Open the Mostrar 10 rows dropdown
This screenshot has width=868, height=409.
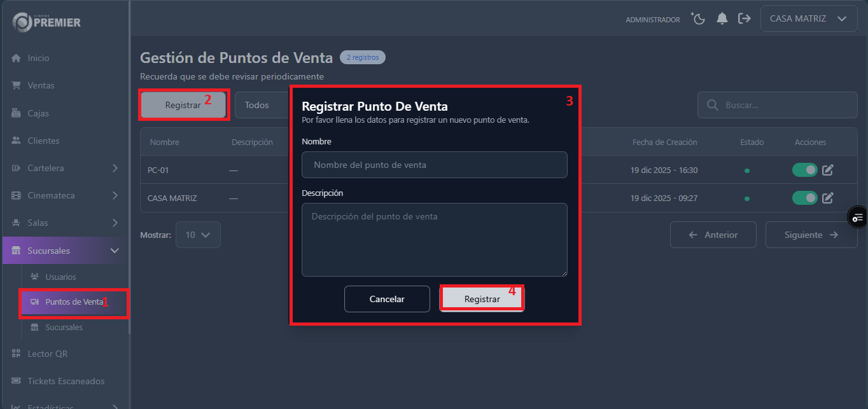click(198, 234)
